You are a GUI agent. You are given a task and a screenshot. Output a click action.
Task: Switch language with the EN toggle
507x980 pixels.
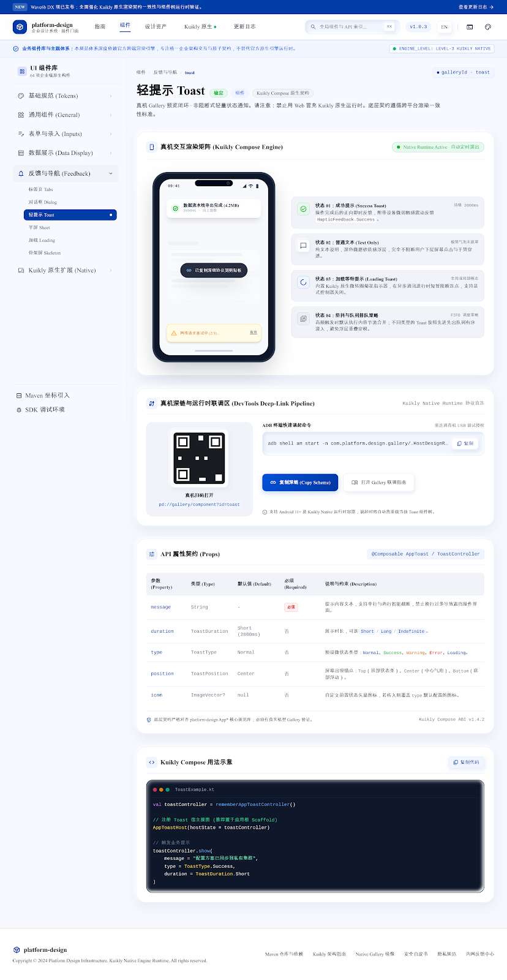445,27
